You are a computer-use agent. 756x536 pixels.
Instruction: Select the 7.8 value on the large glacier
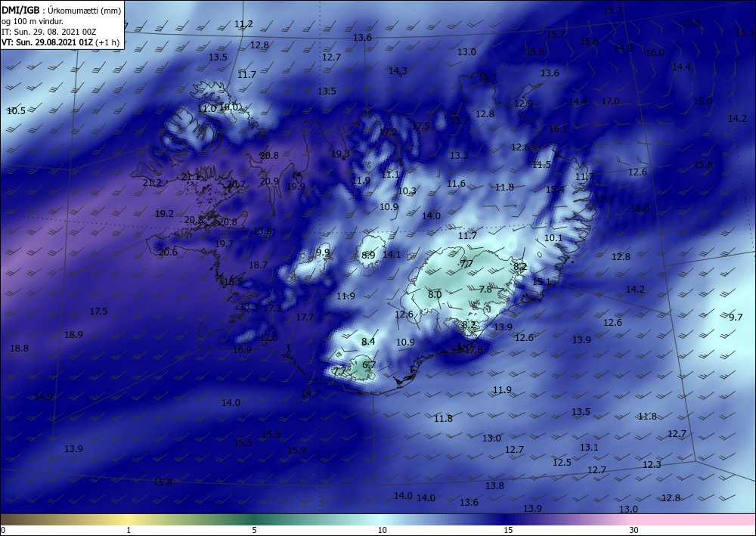[485, 290]
